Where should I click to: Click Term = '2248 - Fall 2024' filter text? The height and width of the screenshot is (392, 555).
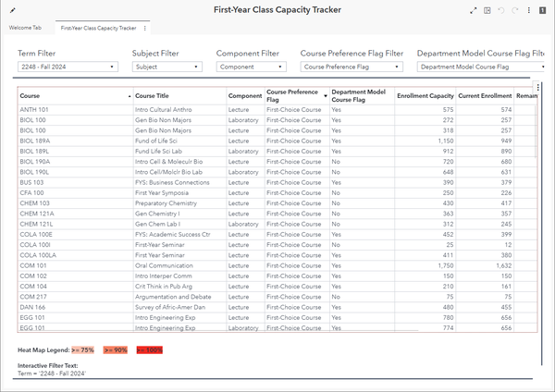[52, 374]
